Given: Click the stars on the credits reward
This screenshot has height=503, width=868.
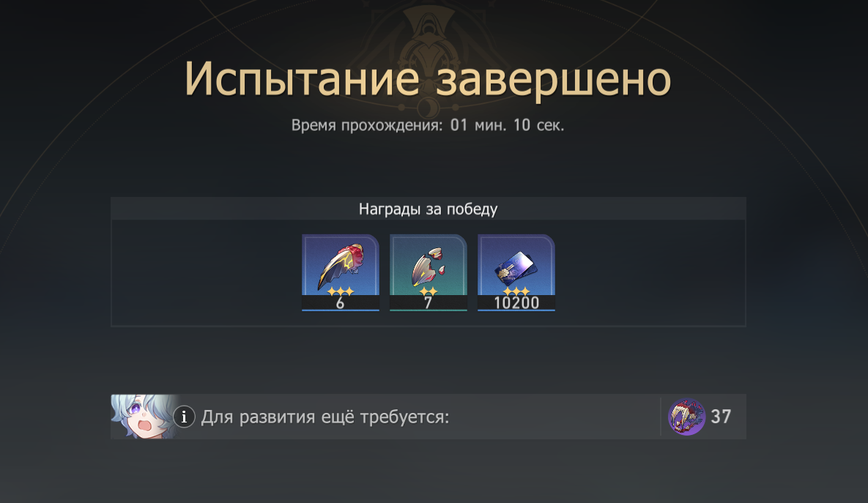Looking at the screenshot, I should pyautogui.click(x=516, y=291).
